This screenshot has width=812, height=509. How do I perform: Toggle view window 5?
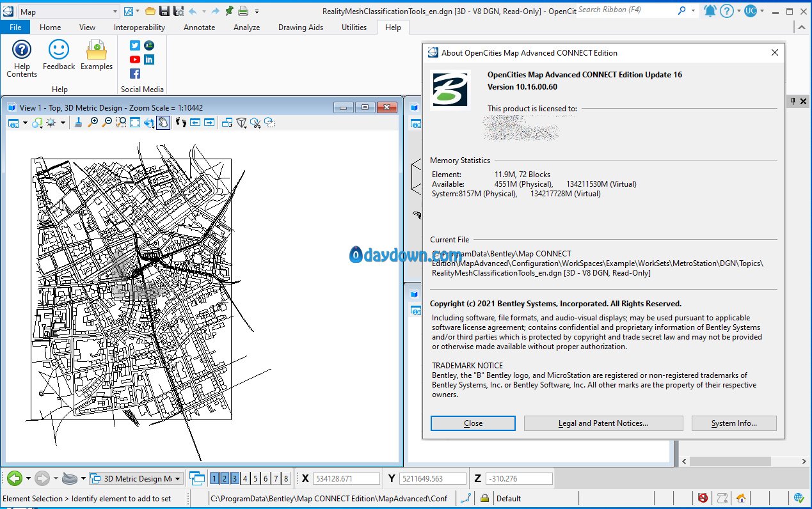point(255,478)
